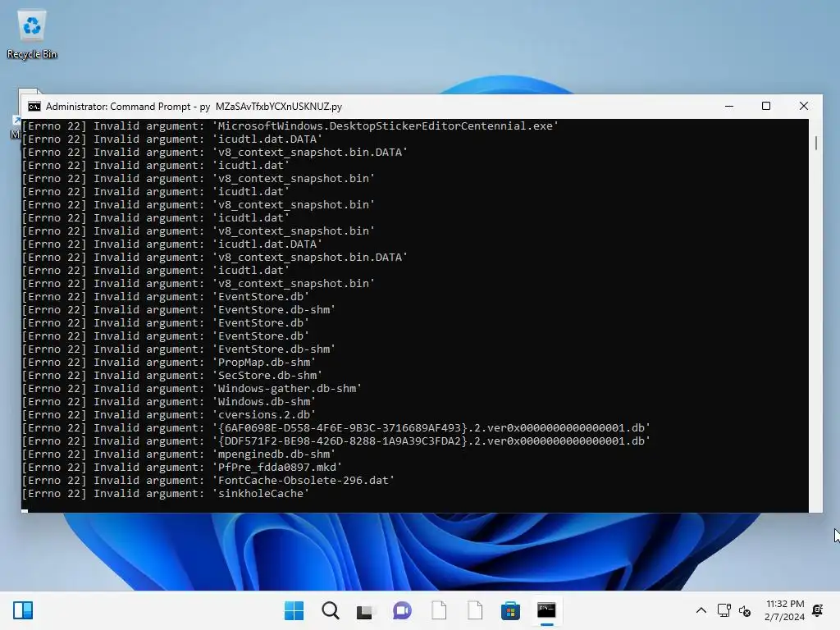This screenshot has width=840, height=630.
Task: Click the 'Windows.db-shm' line
Action: 168,402
